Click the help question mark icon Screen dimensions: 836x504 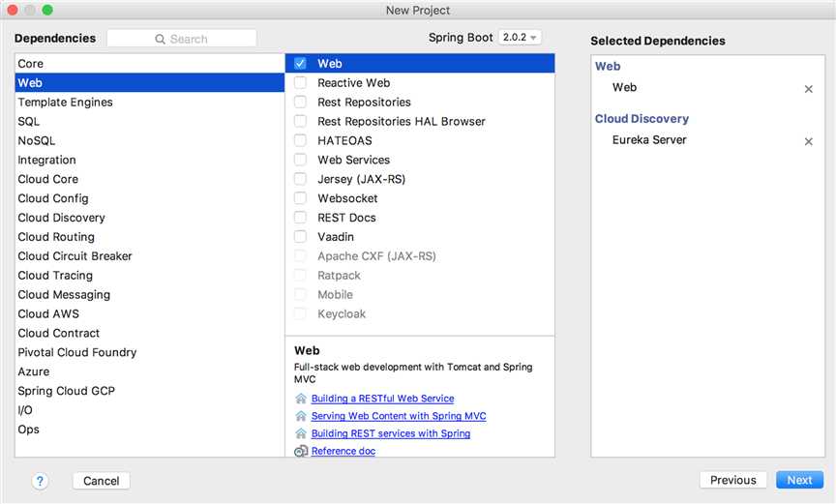click(41, 481)
